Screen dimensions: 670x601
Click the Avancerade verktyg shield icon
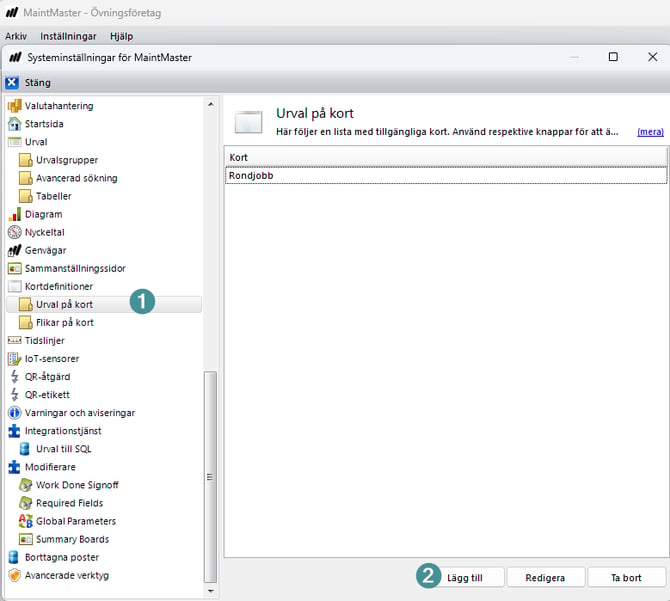(15, 575)
